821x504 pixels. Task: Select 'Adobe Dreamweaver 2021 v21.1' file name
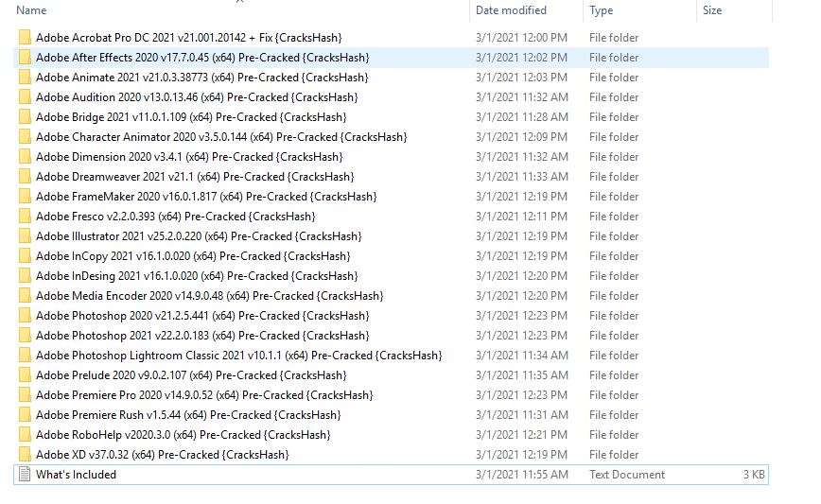[195, 177]
